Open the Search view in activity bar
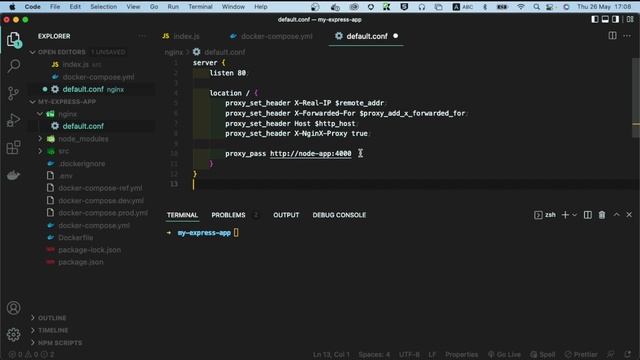This screenshot has height=360, width=640. 13,66
